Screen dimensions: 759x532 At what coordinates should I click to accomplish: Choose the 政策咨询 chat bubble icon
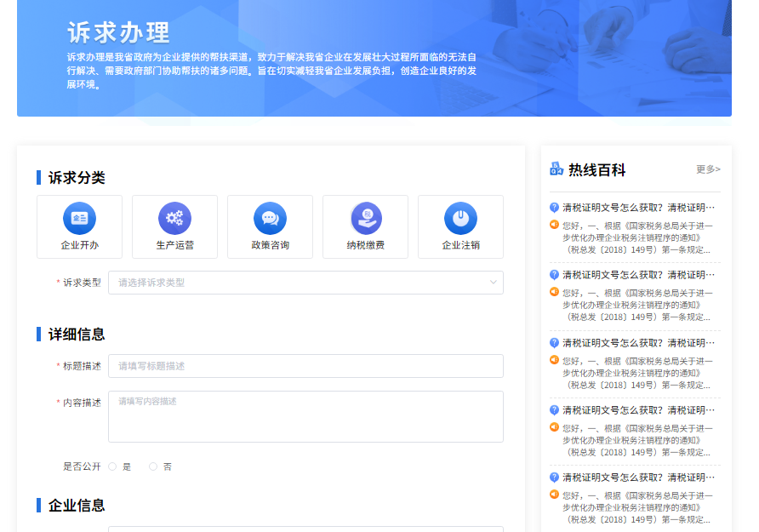pyautogui.click(x=270, y=218)
